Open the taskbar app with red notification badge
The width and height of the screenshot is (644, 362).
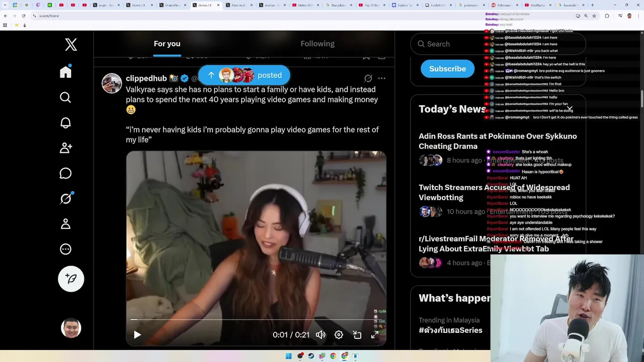(300, 356)
